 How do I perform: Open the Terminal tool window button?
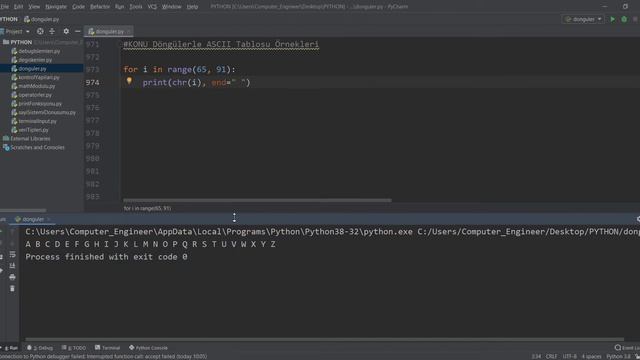107,348
